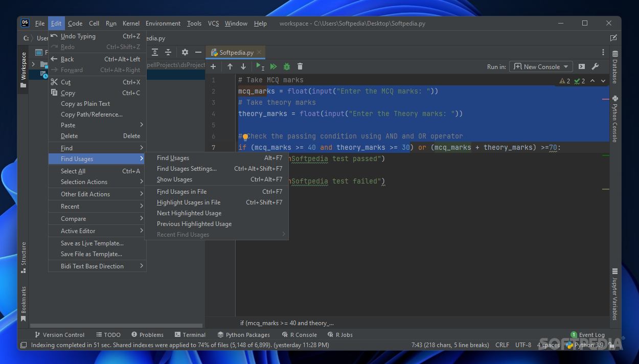Screen dimensions: 639x364
Task: Click the pencil icon at navigation bar end
Action: coord(613,38)
